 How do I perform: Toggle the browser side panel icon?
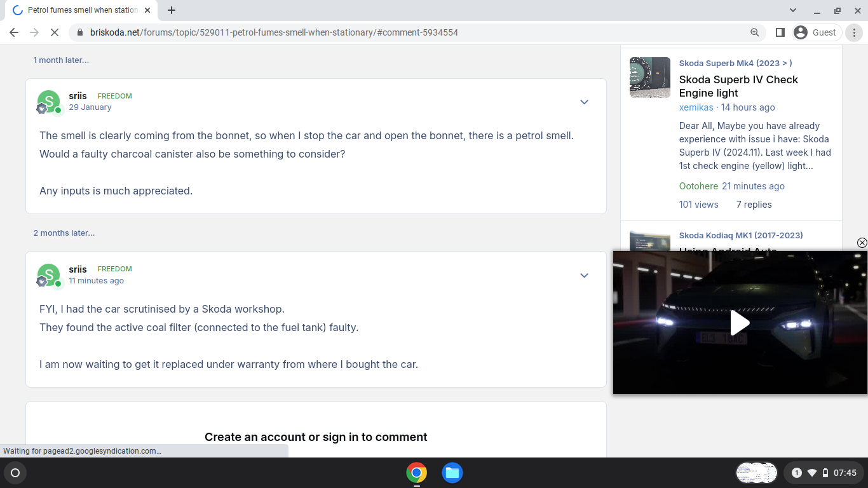pos(780,32)
